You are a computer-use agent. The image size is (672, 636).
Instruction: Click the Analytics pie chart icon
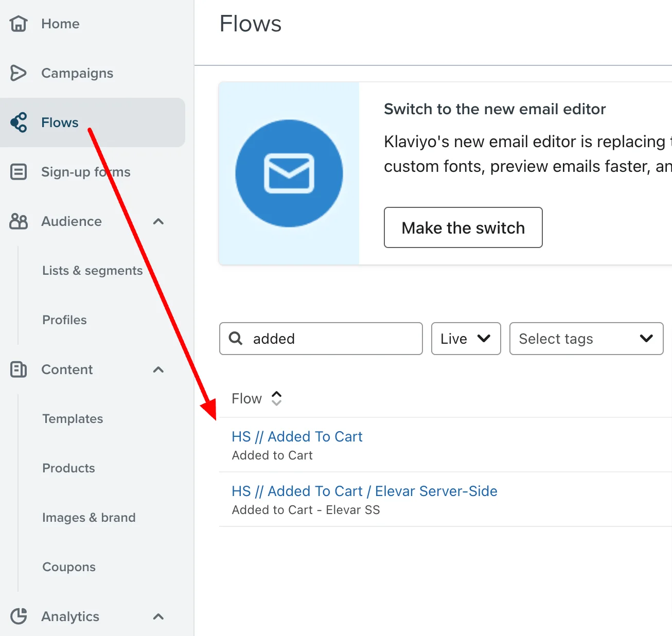(x=19, y=616)
